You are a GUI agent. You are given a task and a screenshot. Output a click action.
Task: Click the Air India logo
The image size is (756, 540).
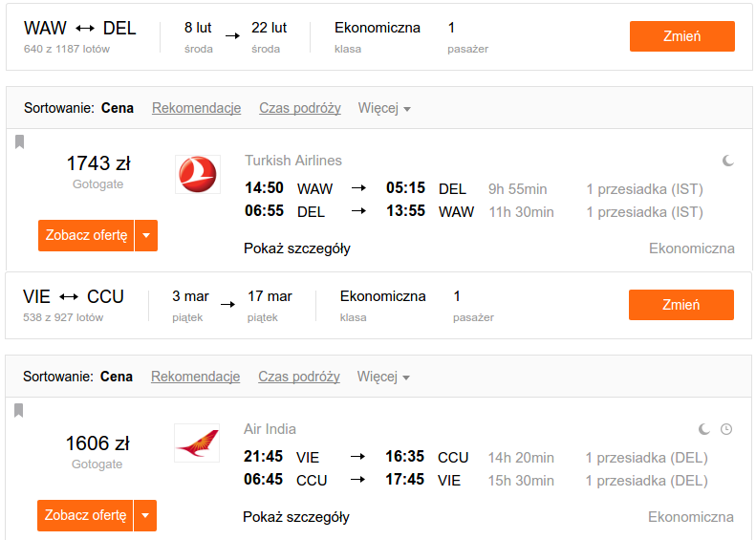coord(197,443)
